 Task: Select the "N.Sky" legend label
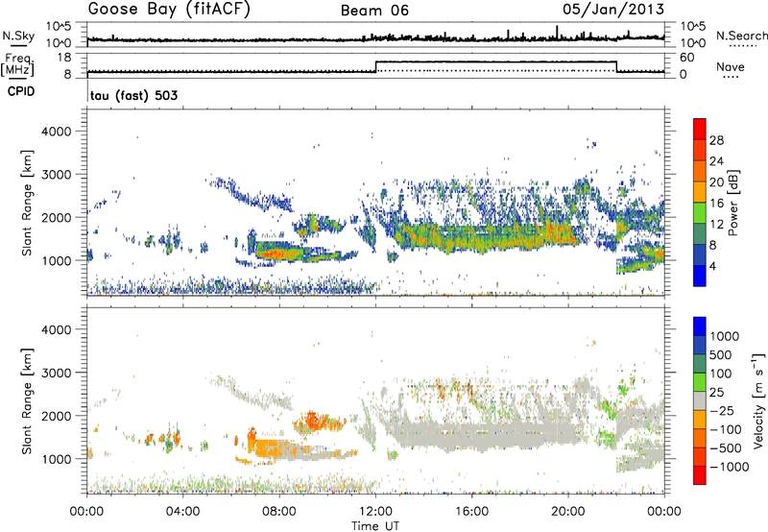pyautogui.click(x=18, y=36)
